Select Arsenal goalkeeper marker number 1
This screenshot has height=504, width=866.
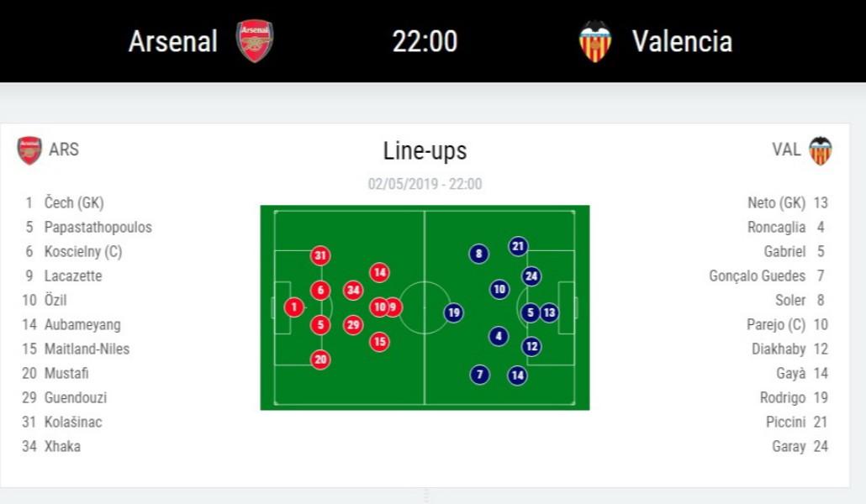(x=293, y=307)
